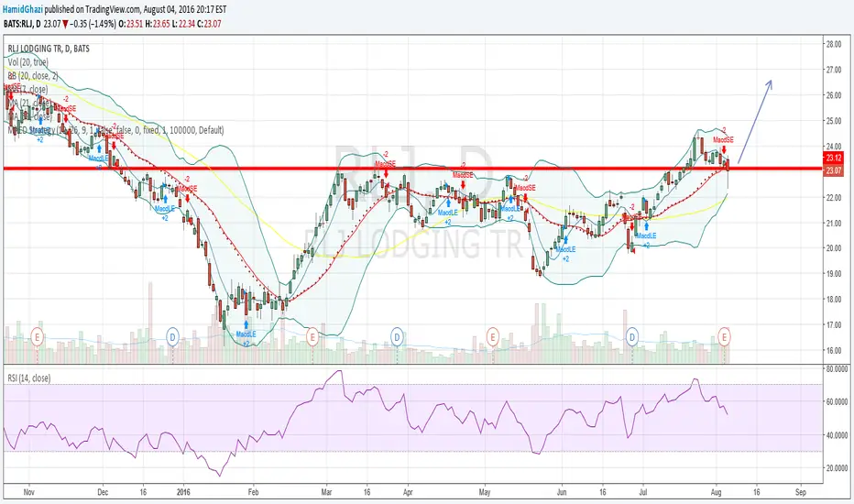Image resolution: width=854 pixels, height=504 pixels.
Task: Click the 2016 date axis label
Action: [184, 492]
